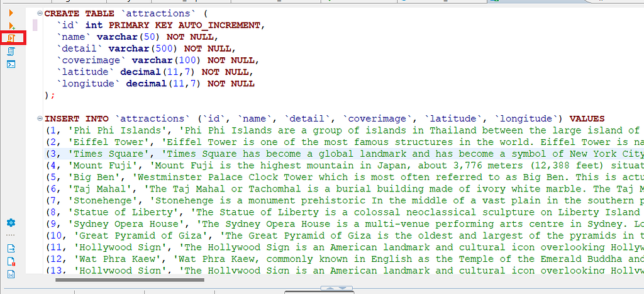Viewport: 644px width, 294px height.
Task: Click the 'VALUES' keyword
Action: (x=587, y=119)
